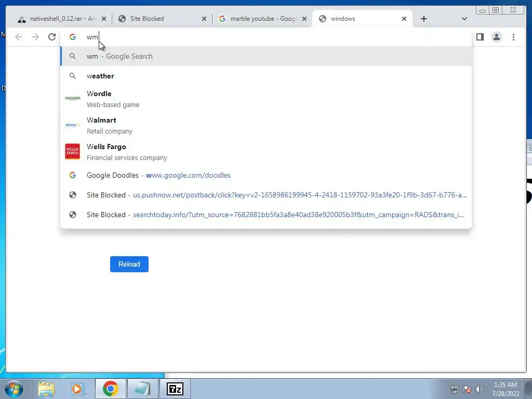Reload the page with the toolbar refresh icon

(52, 37)
